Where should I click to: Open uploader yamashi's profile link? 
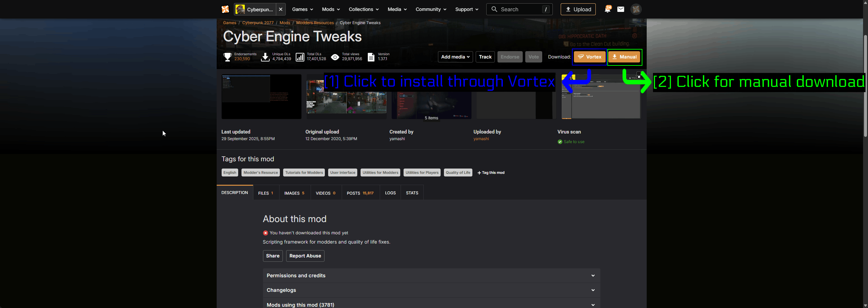click(x=481, y=139)
